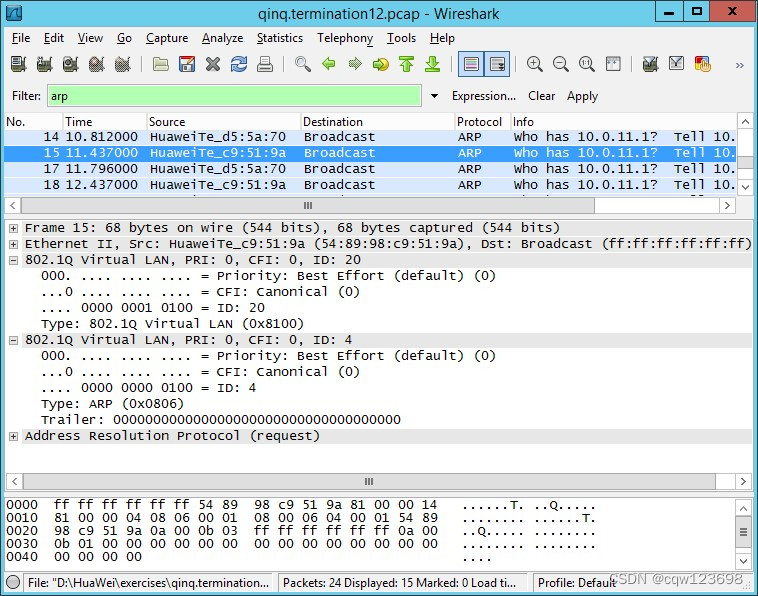
Task: Open the Go menu
Action: (124, 38)
